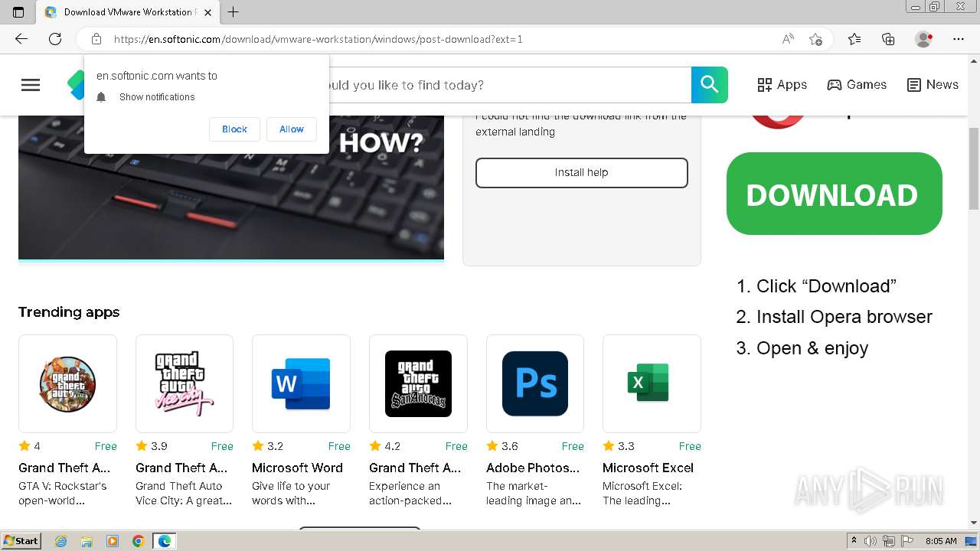Allow notifications from en.softonic.com

pos(291,129)
